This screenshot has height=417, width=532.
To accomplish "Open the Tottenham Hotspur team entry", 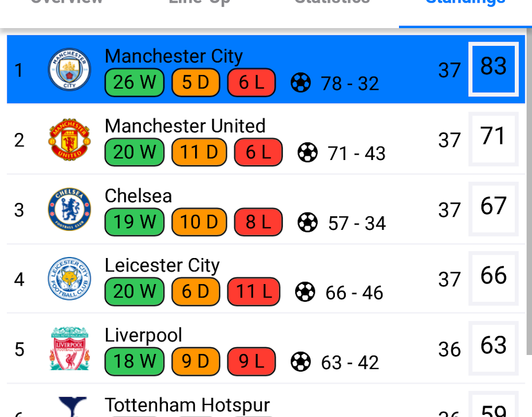I will tap(187, 406).
